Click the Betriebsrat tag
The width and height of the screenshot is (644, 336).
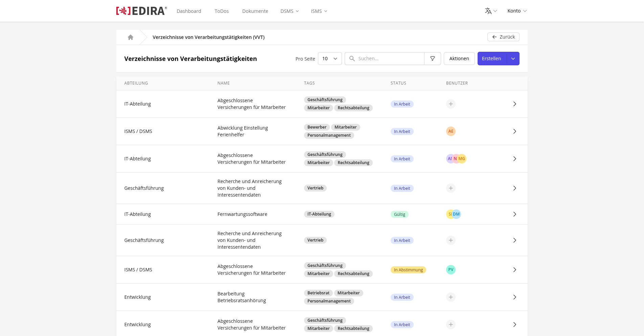318,293
